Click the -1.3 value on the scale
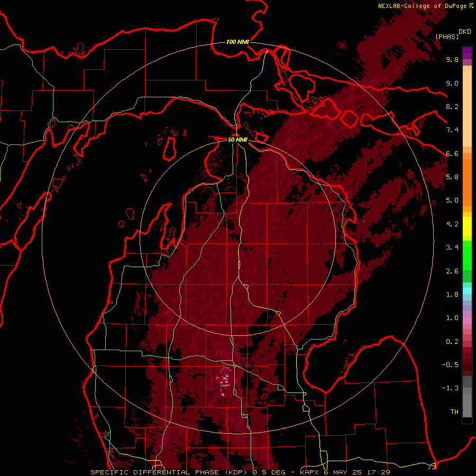The width and height of the screenshot is (476, 476). [450, 388]
